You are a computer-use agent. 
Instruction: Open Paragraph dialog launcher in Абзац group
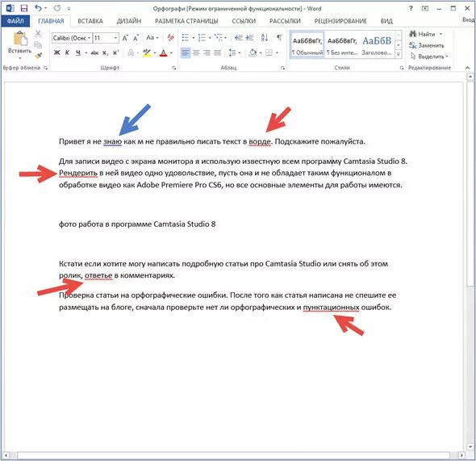tap(282, 68)
